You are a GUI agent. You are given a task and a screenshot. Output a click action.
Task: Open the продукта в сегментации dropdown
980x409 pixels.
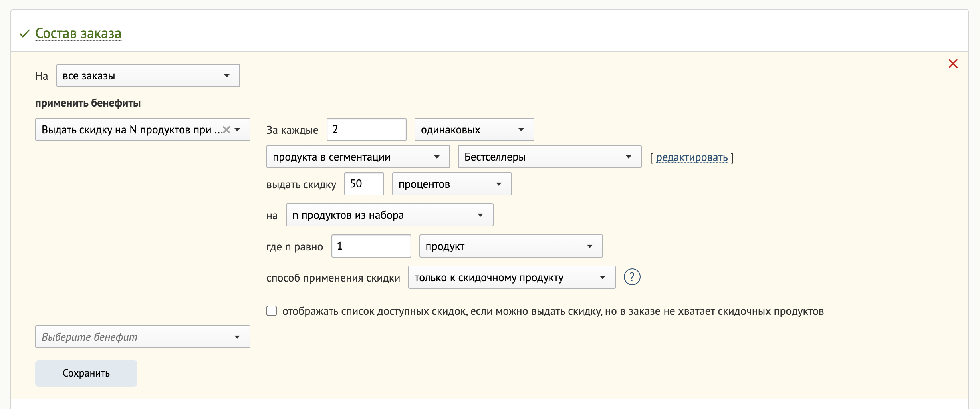click(x=358, y=157)
